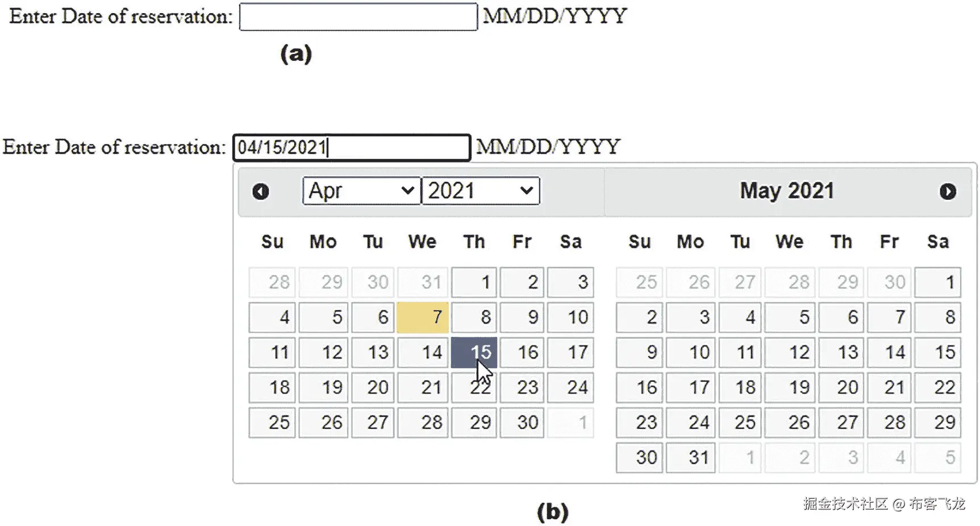
Task: Choose April 30 in the left calendar
Action: pyautogui.click(x=522, y=422)
